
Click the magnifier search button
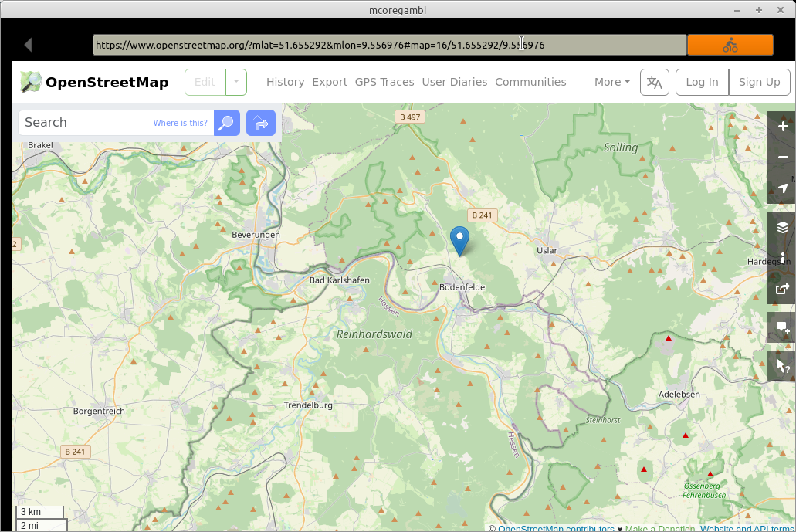226,123
